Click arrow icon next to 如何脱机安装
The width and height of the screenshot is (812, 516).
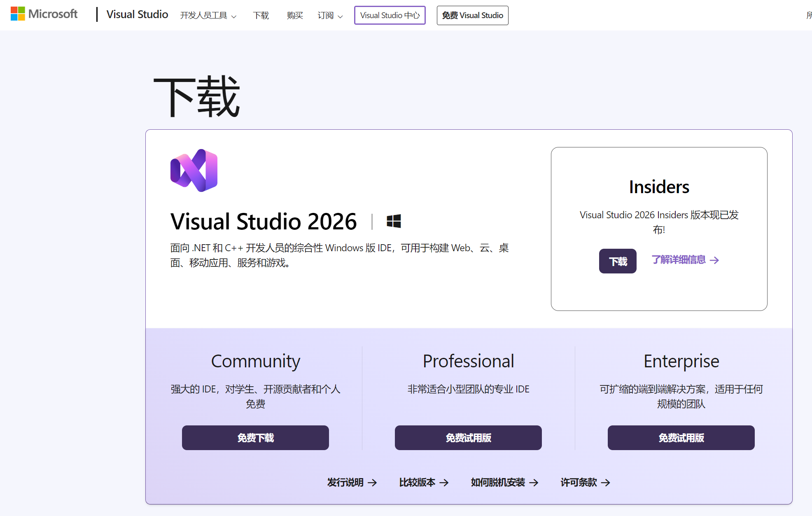(x=534, y=483)
